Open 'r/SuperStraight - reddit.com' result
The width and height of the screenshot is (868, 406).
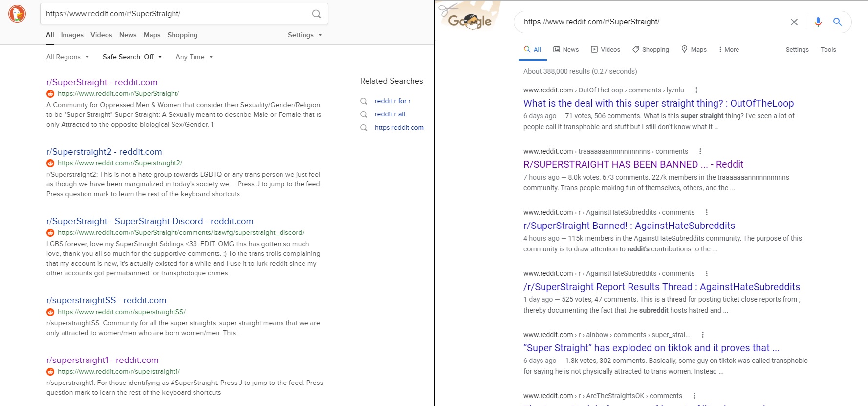pyautogui.click(x=102, y=82)
